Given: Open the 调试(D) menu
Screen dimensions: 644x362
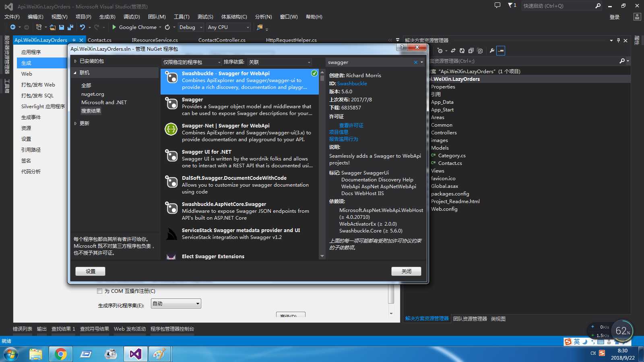Looking at the screenshot, I should pyautogui.click(x=132, y=16).
